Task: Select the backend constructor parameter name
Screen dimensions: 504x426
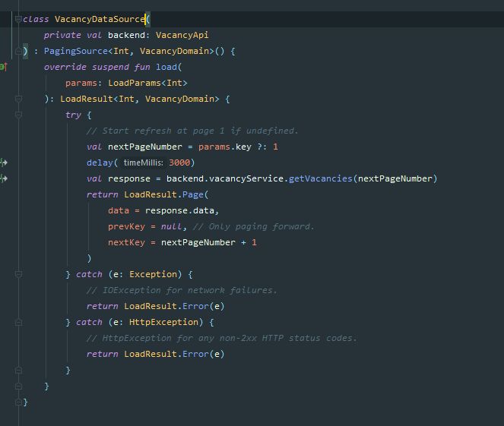Action: pyautogui.click(x=126, y=35)
